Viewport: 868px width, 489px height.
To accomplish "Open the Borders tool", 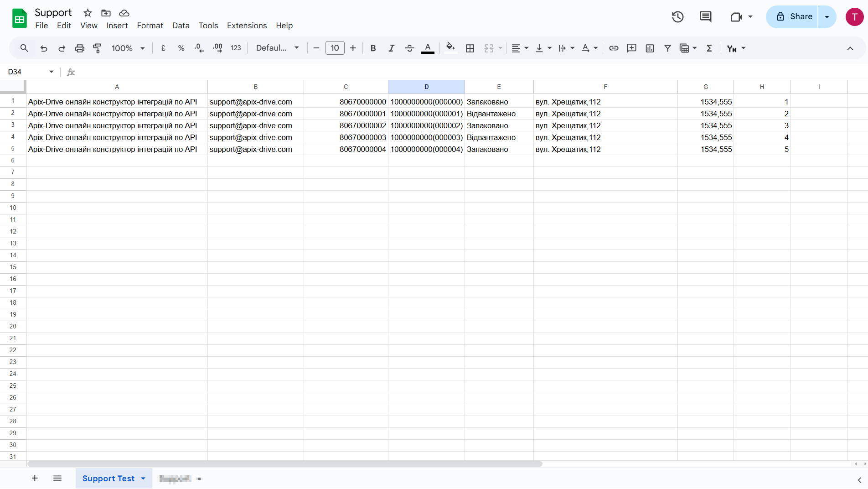I will [x=470, y=48].
